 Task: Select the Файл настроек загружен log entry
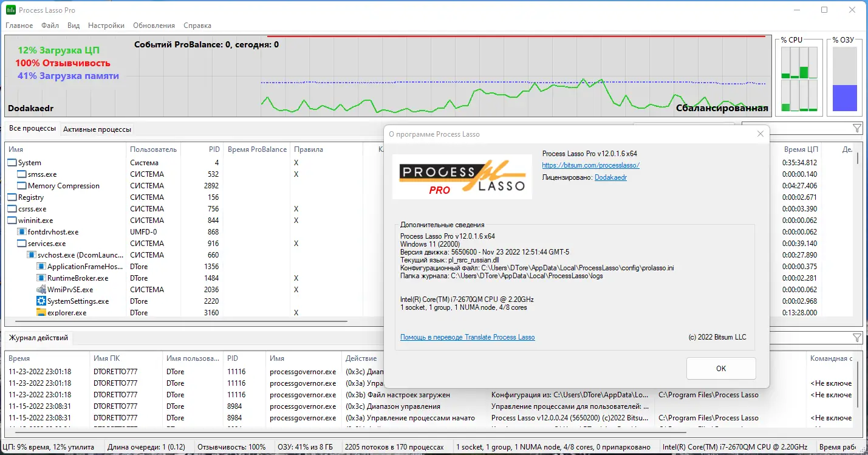(398, 395)
